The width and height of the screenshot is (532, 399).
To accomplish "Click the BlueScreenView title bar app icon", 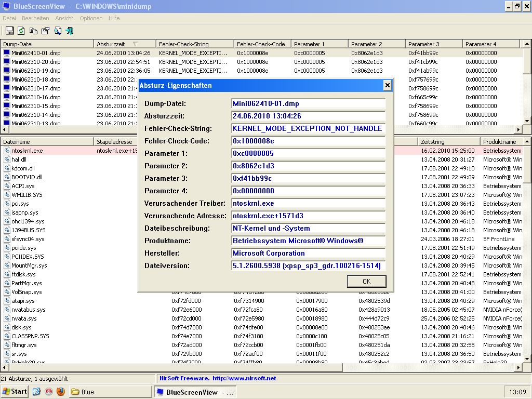I will coord(6,6).
